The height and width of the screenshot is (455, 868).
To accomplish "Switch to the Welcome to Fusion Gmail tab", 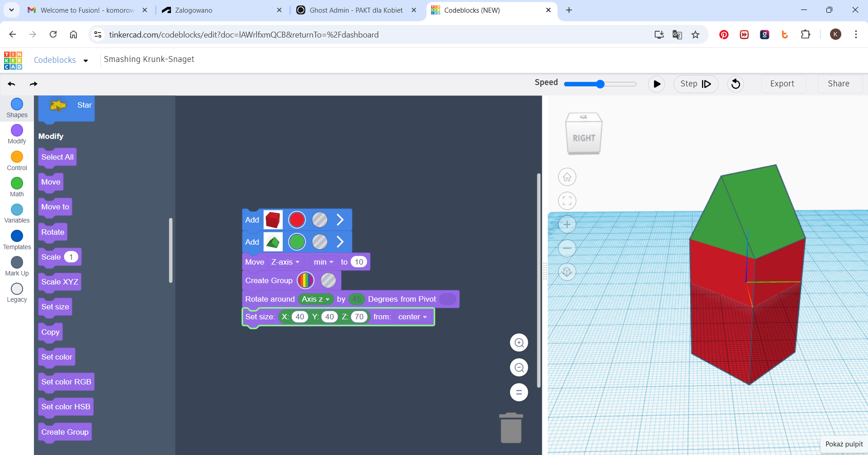I will tap(87, 10).
